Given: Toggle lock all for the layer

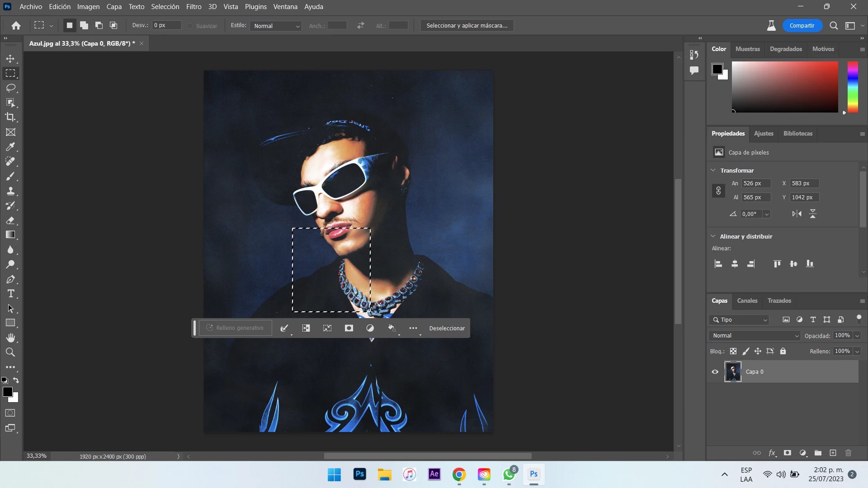Looking at the screenshot, I should tap(783, 351).
